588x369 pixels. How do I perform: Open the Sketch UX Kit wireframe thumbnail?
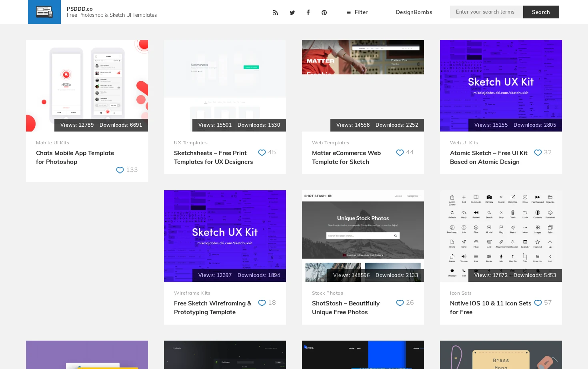225,236
